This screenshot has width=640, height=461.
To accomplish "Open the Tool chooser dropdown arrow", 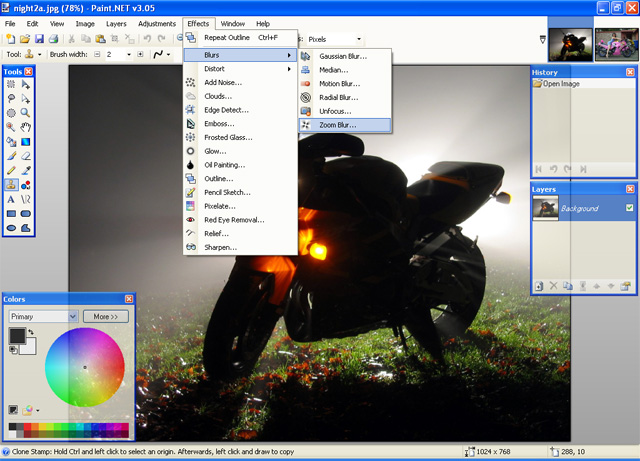I will [x=40, y=54].
